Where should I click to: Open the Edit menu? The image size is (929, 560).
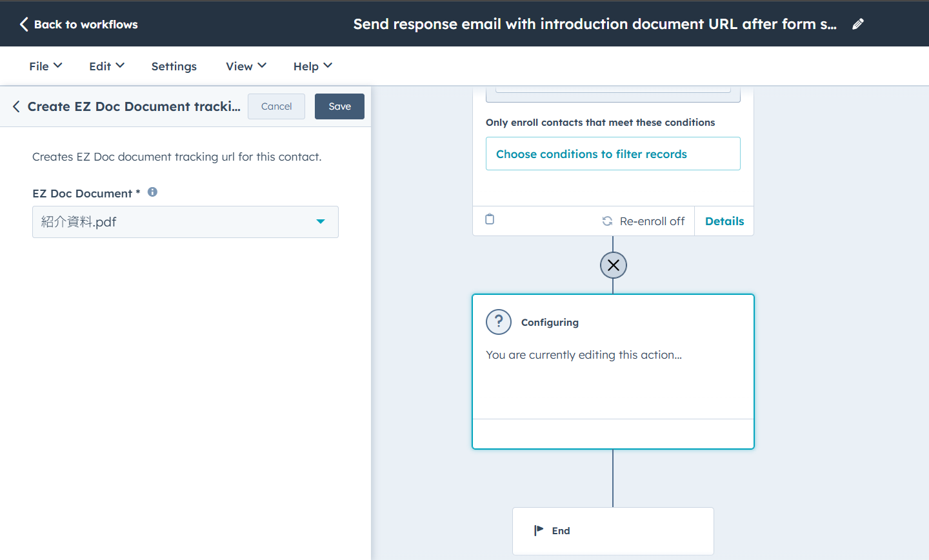[106, 66]
